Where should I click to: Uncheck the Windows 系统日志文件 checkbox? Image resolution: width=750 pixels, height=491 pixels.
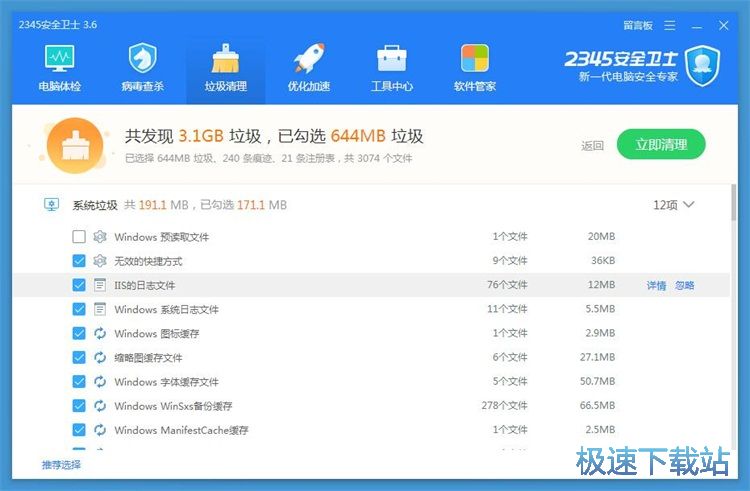point(79,309)
